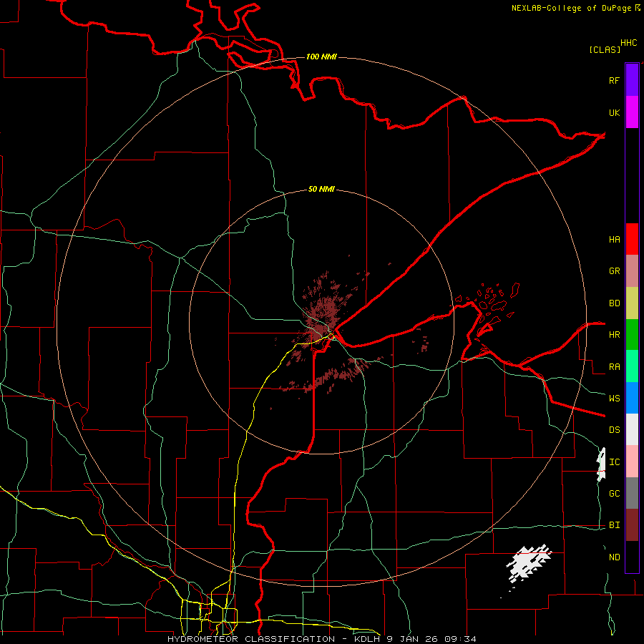Click the HR legend label

tap(614, 335)
